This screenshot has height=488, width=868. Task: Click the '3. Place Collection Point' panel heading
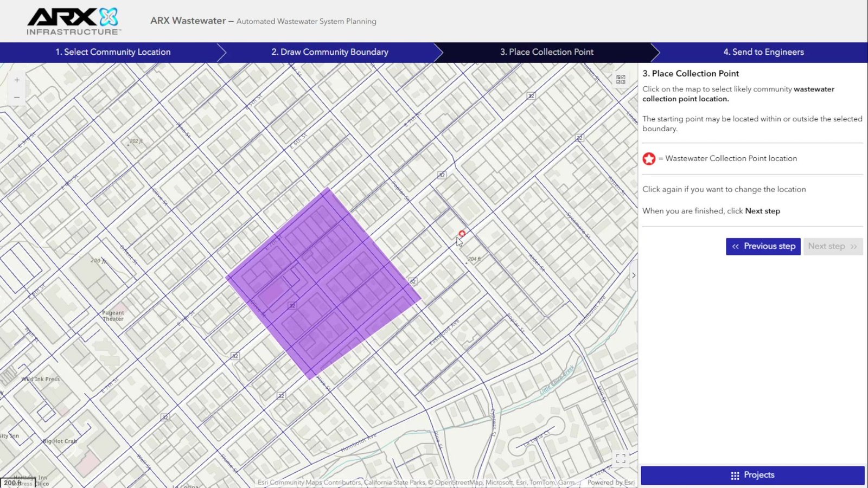[691, 73]
